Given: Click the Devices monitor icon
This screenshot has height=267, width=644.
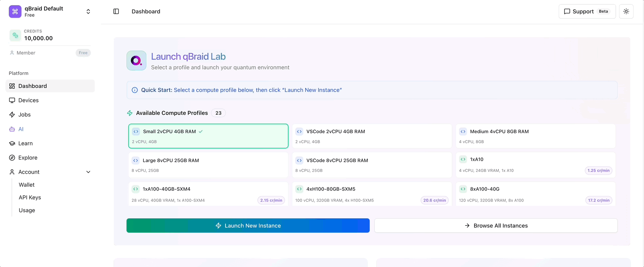Looking at the screenshot, I should (x=12, y=100).
